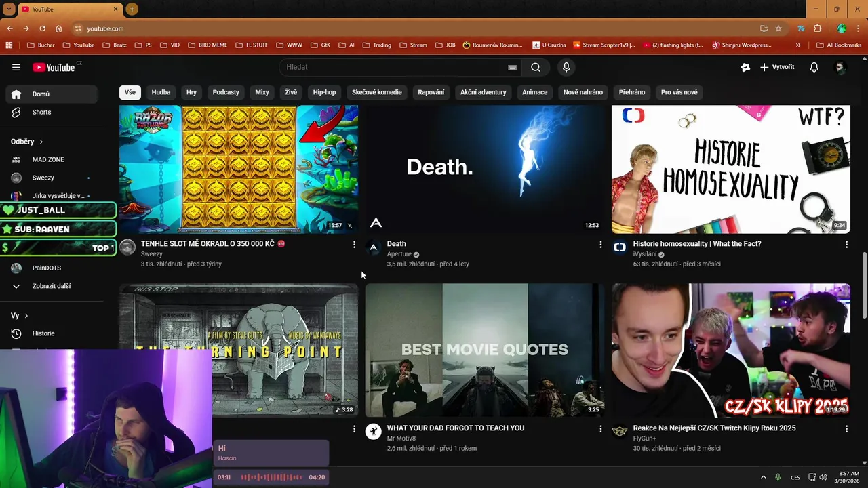Open Aperture channel avatar
This screenshot has width=868, height=488.
pos(374,247)
